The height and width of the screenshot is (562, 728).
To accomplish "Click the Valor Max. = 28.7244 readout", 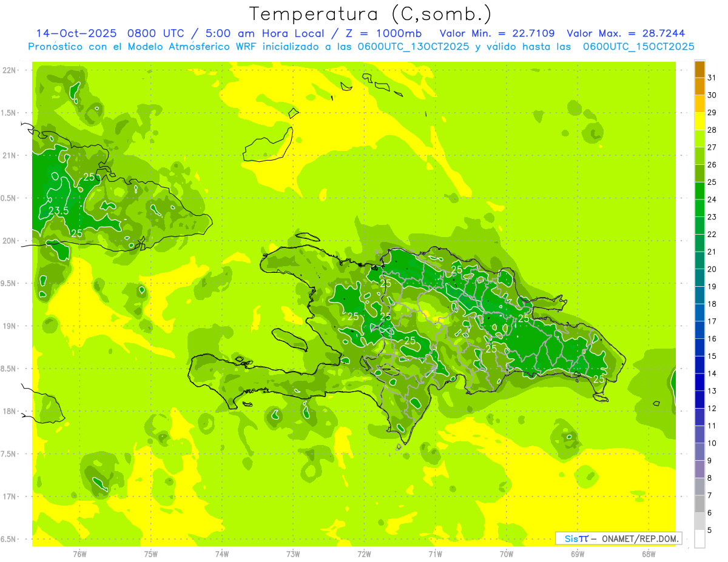I will 625,33.
